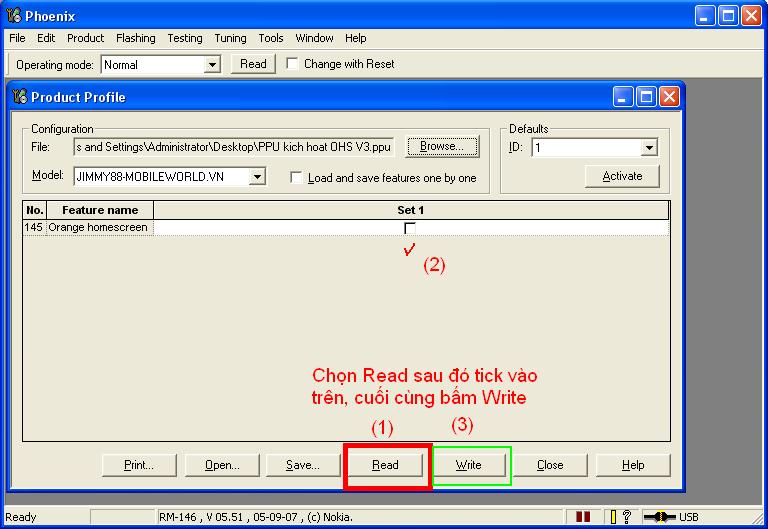Click the Feature name column header
The image size is (768, 529).
tap(100, 210)
